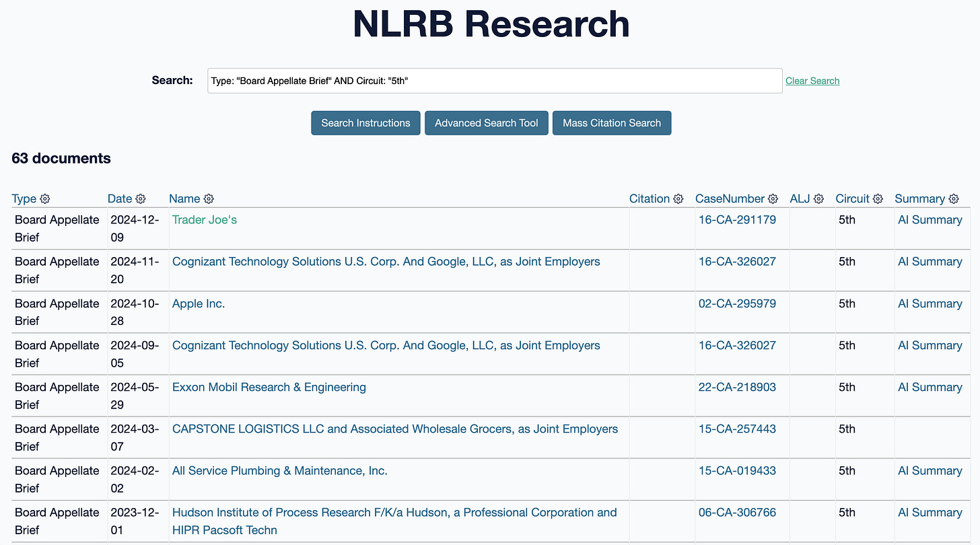
Task: Select the date 2024-02-02 cell
Action: 137,479
